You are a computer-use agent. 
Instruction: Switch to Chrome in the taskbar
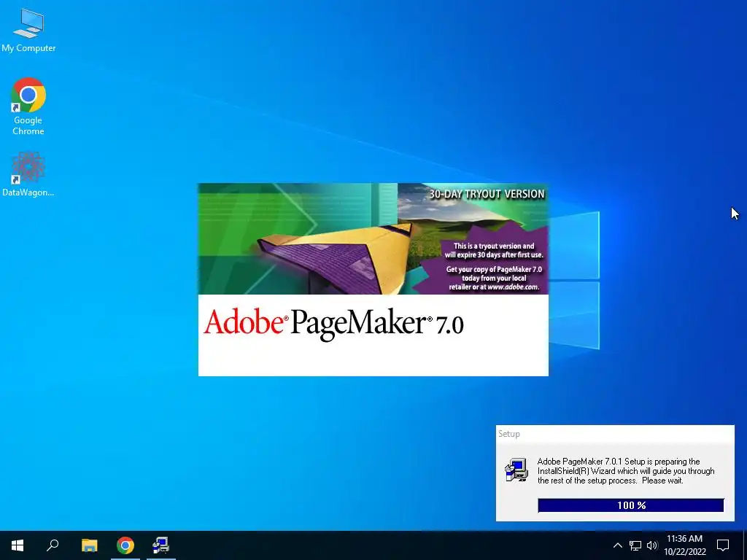[125, 545]
